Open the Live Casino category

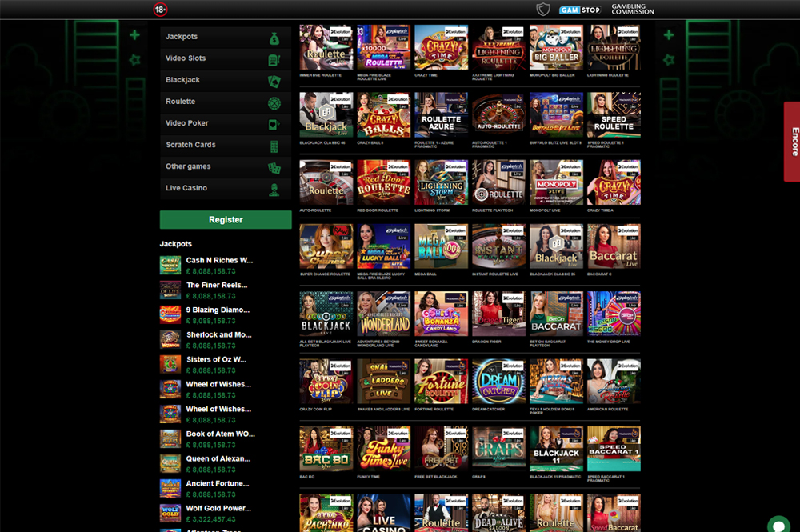pos(226,188)
